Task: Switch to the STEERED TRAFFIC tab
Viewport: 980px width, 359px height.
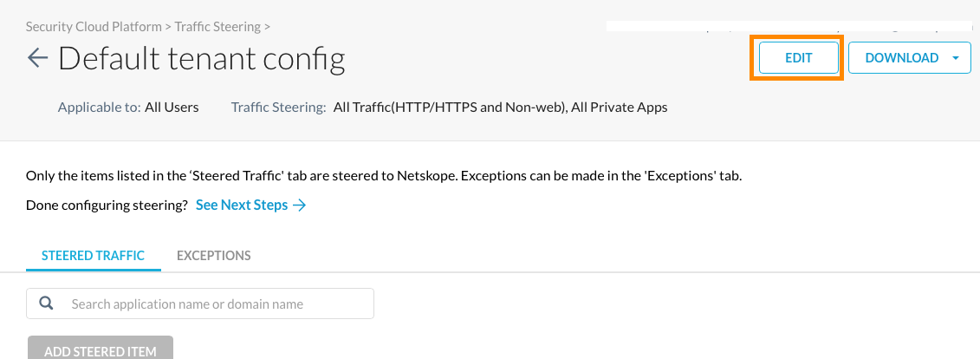Action: point(93,256)
